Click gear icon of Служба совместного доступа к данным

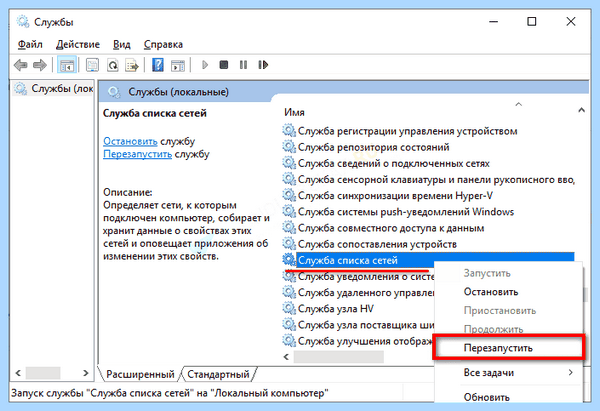(289, 228)
